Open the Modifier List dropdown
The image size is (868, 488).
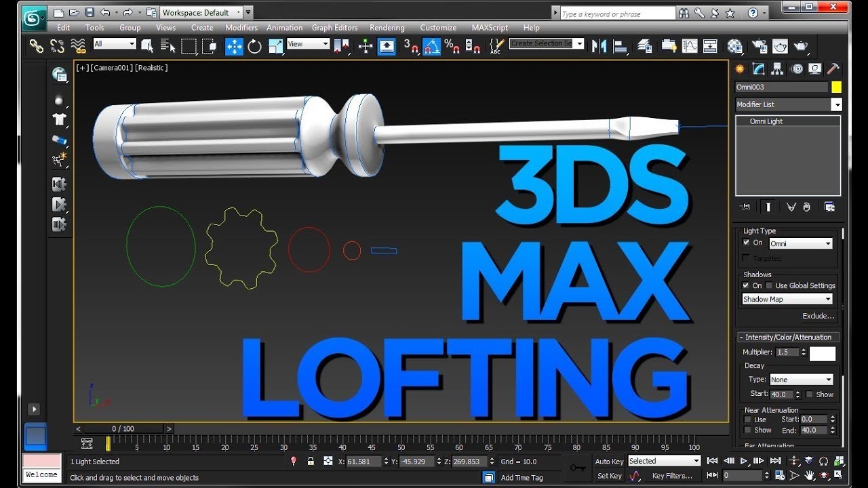(789, 104)
